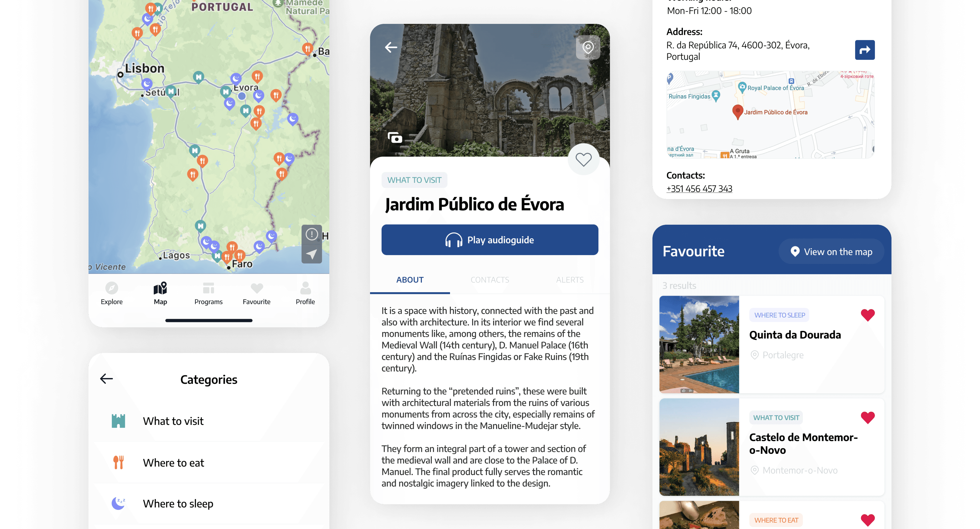Click the locate-me arrow button on the map
The width and height of the screenshot is (980, 529).
pyautogui.click(x=312, y=254)
